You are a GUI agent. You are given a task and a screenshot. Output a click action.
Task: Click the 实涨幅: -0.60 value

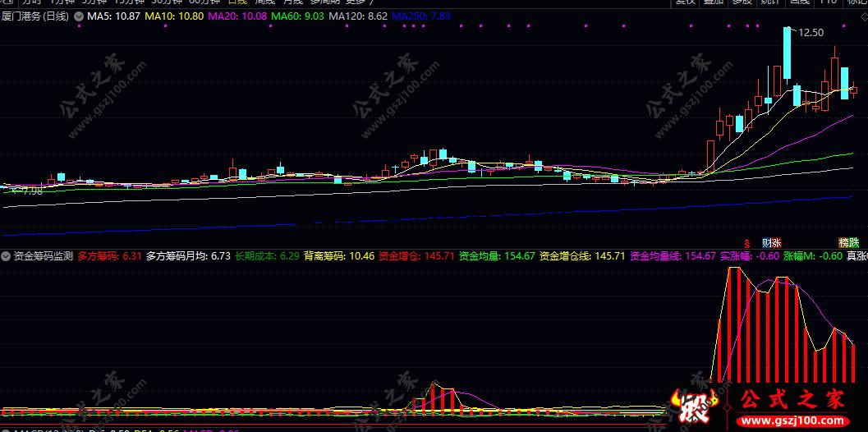pyautogui.click(x=750, y=256)
